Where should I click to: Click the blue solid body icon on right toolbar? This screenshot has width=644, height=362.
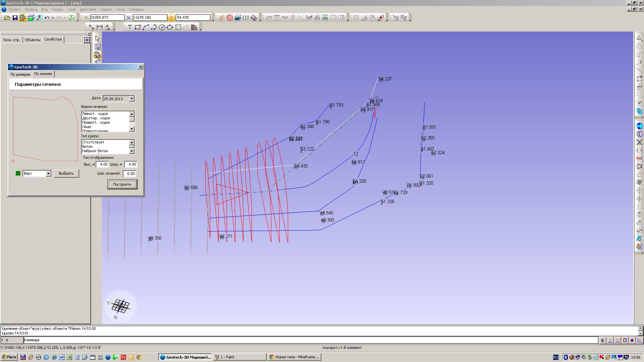coord(639,126)
